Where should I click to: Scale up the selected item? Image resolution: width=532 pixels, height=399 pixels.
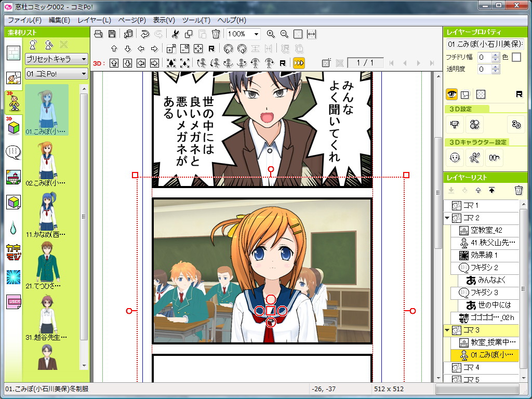click(x=171, y=48)
